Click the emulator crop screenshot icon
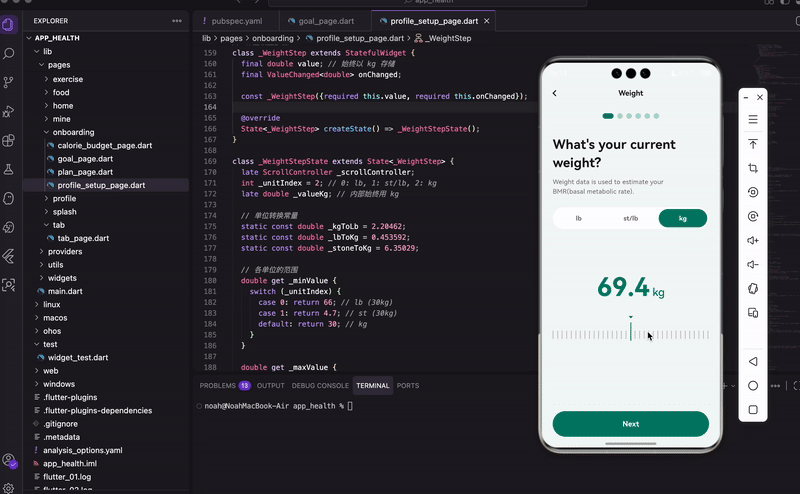The image size is (800, 494). (753, 168)
